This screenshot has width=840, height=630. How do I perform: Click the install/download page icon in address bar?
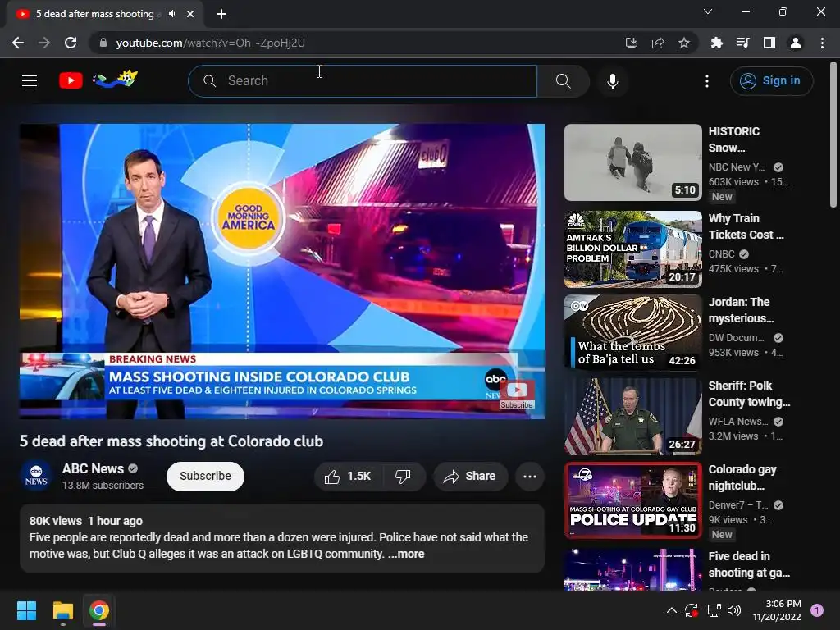pyautogui.click(x=632, y=43)
